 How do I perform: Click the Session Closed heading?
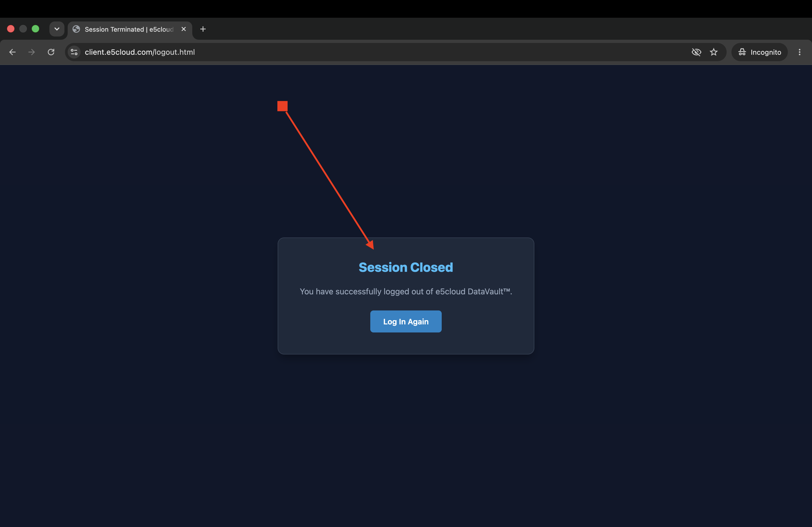(x=406, y=267)
